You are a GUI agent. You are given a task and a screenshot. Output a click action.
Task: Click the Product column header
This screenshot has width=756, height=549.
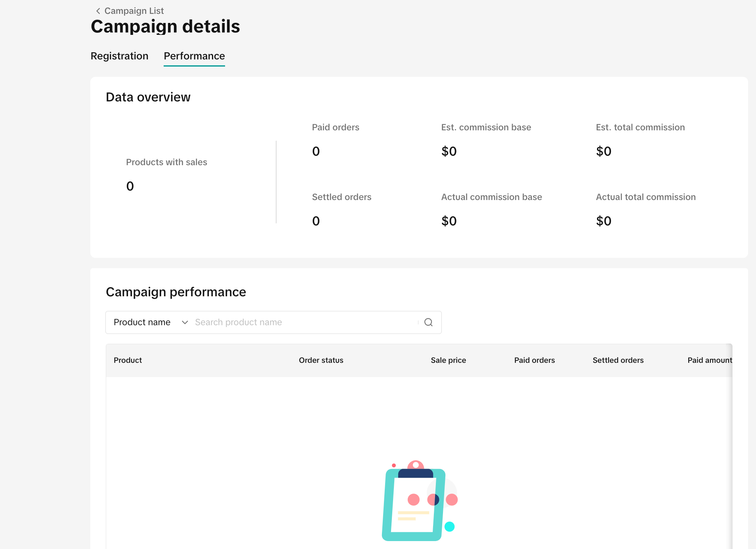[128, 360]
